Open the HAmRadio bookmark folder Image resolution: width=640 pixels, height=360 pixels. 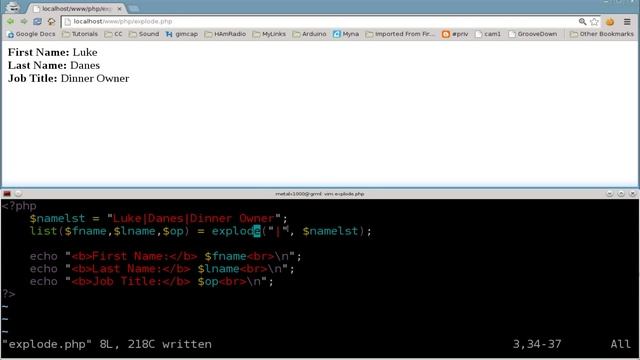coord(225,34)
